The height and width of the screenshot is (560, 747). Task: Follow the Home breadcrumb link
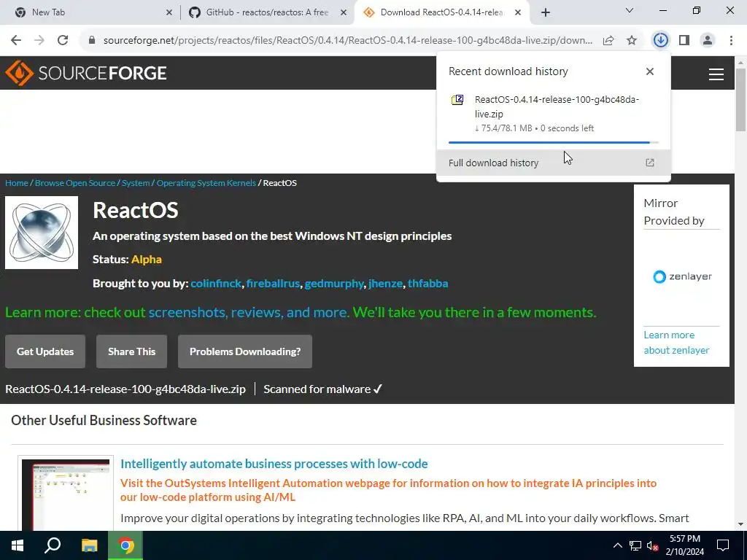[17, 183]
